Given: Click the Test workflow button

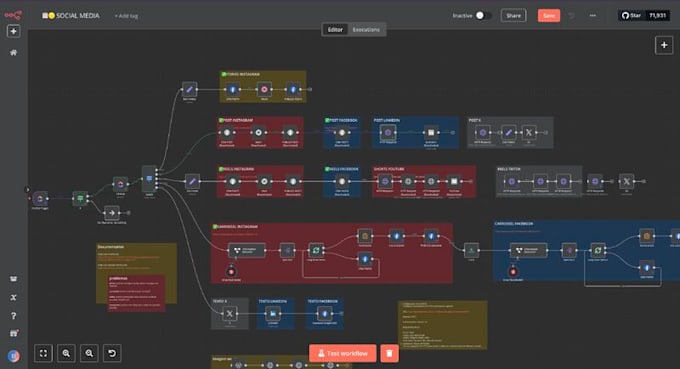Looking at the screenshot, I should point(343,353).
